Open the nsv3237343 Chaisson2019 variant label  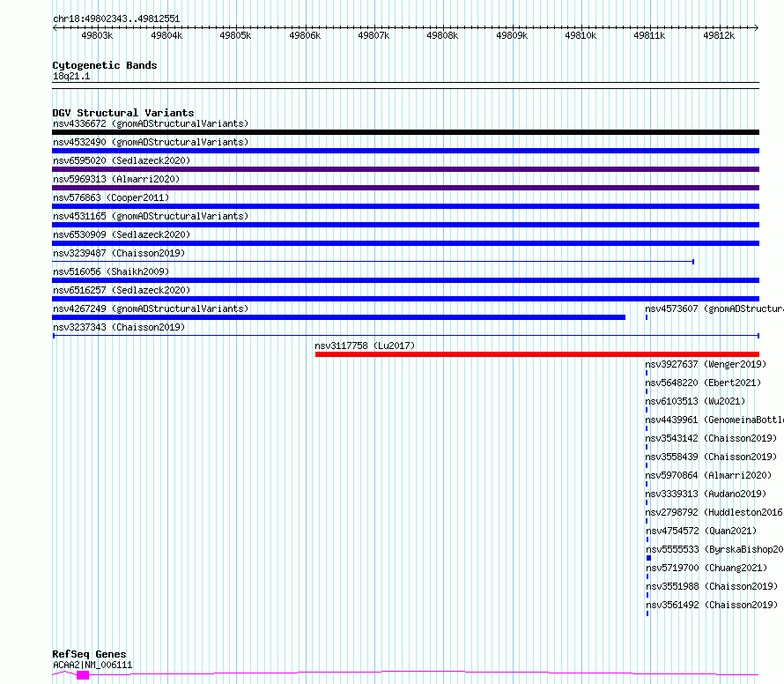click(119, 327)
